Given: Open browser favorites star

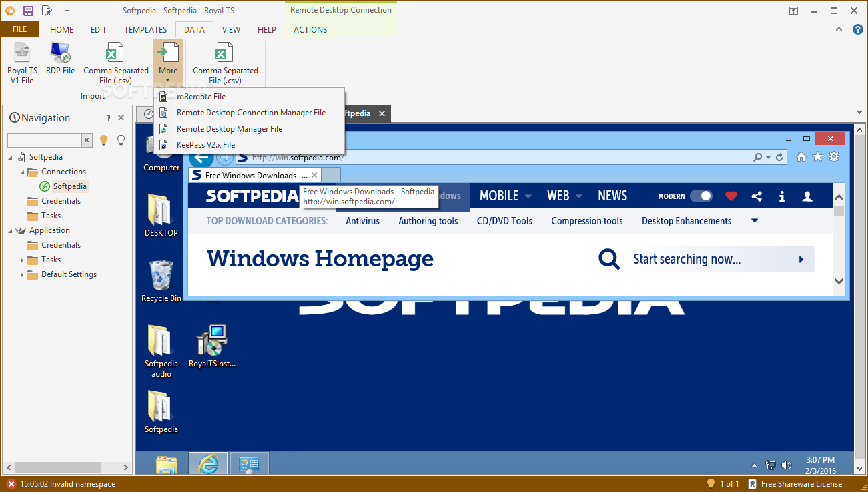Looking at the screenshot, I should coord(817,157).
